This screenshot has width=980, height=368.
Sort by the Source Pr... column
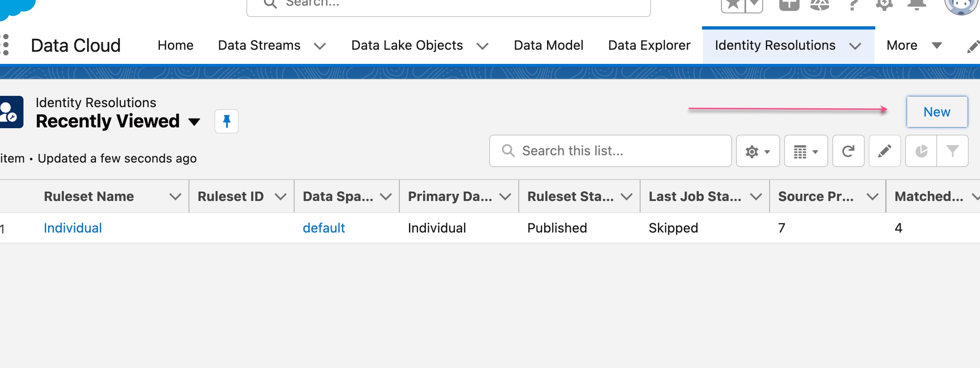click(816, 197)
